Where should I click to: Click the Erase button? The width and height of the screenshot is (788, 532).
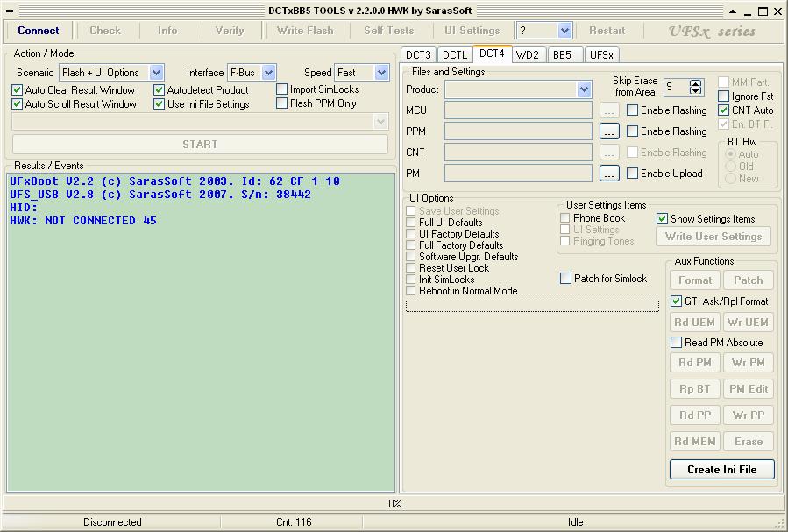pyautogui.click(x=749, y=442)
